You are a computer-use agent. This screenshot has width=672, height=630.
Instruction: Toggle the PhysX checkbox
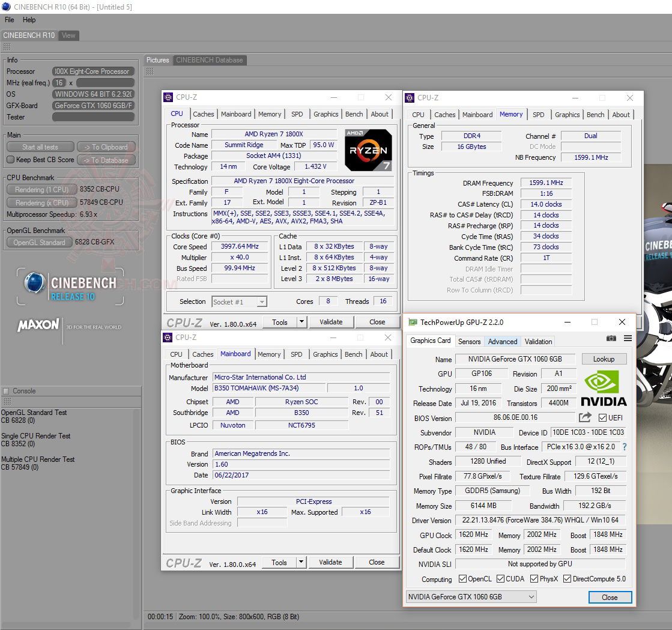pyautogui.click(x=534, y=579)
